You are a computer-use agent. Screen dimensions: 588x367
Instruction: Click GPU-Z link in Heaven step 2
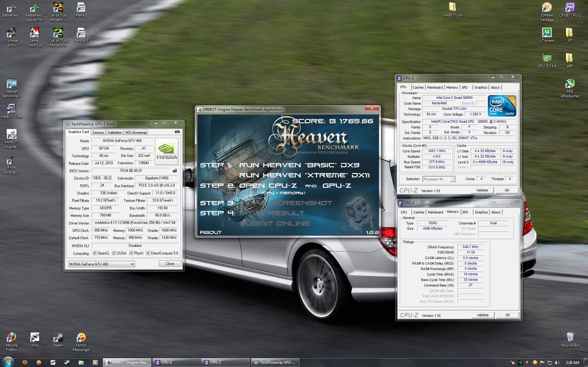point(337,186)
